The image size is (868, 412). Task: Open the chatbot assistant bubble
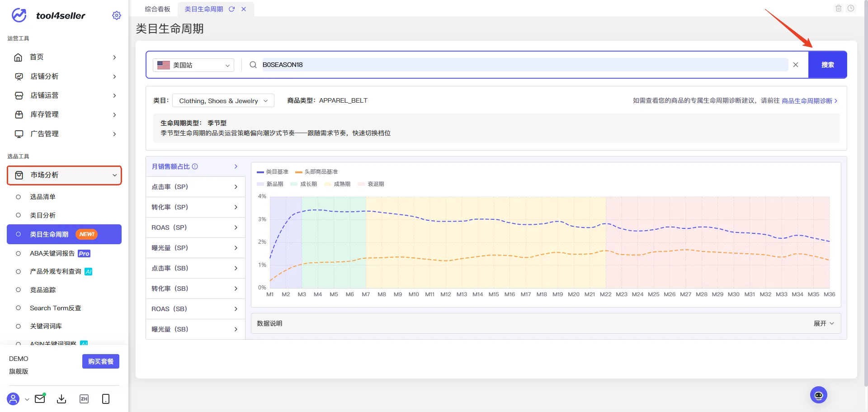819,395
